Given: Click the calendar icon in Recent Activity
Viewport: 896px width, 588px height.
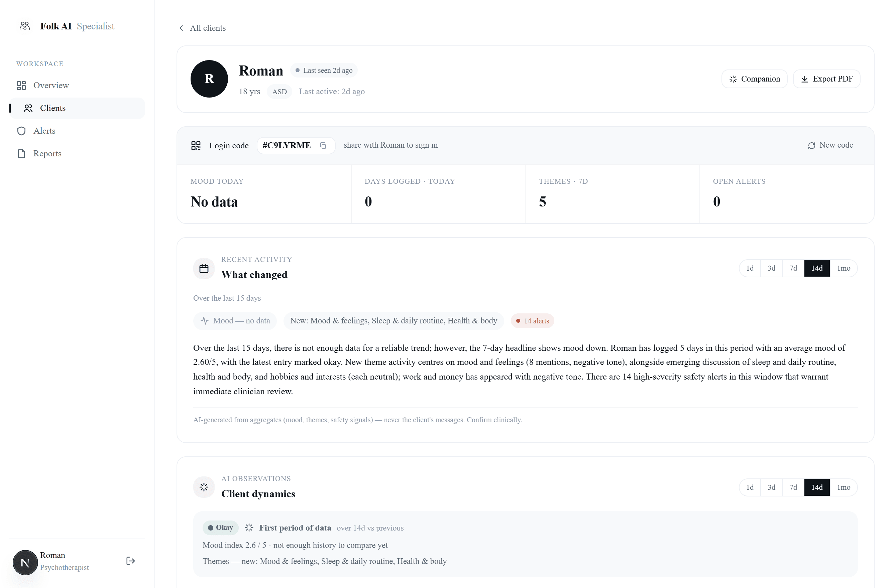Looking at the screenshot, I should click(x=204, y=269).
